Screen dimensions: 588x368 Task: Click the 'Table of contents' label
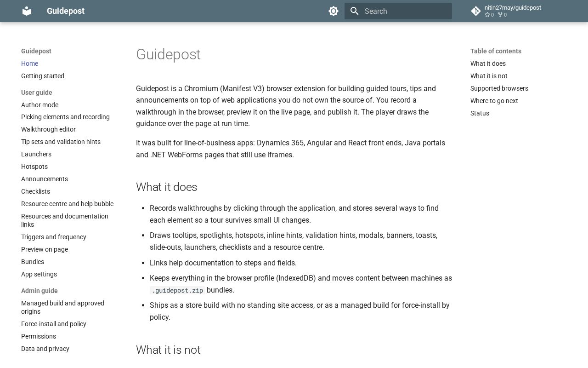pyautogui.click(x=496, y=51)
